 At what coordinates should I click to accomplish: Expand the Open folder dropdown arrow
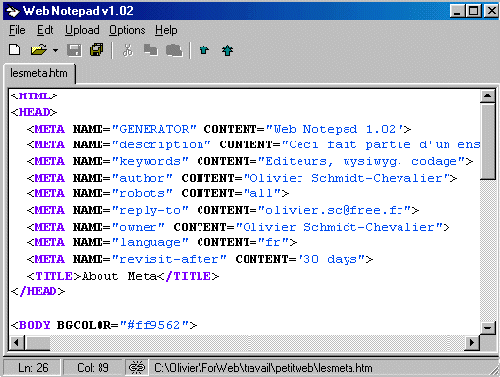click(55, 51)
